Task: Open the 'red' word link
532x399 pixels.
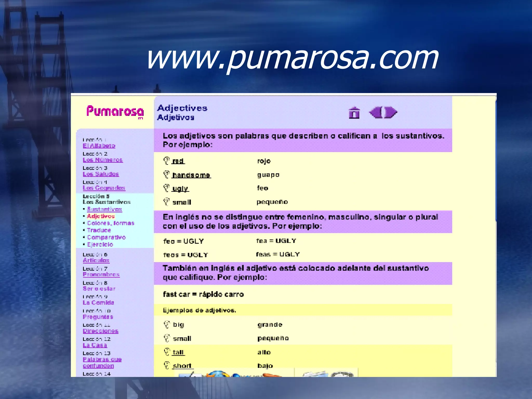Action: 178,161
